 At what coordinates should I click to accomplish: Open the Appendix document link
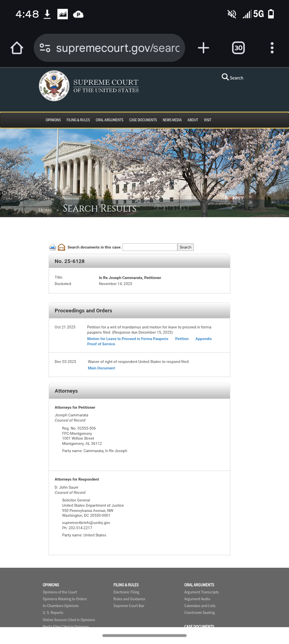coord(204,339)
